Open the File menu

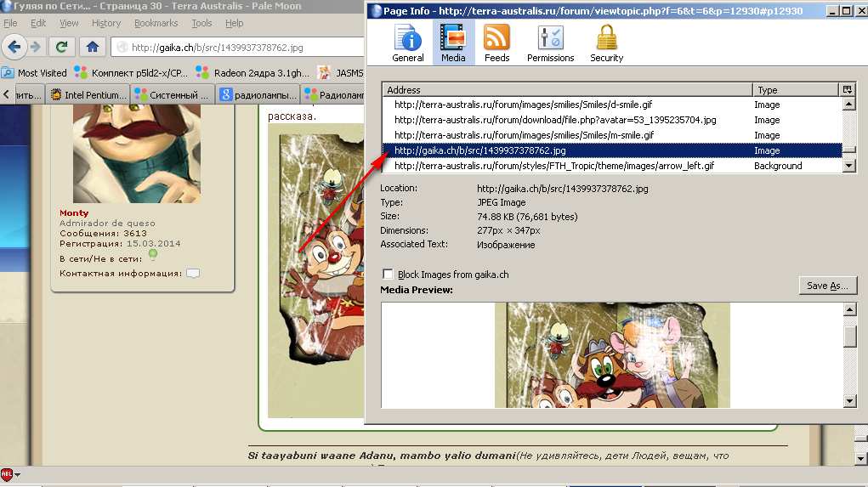pyautogui.click(x=10, y=23)
